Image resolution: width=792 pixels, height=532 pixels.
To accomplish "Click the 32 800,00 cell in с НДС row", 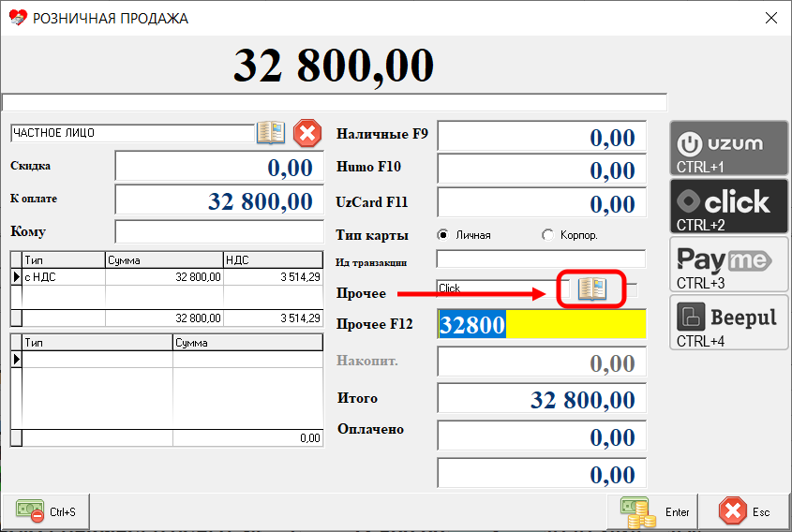I will tap(164, 276).
